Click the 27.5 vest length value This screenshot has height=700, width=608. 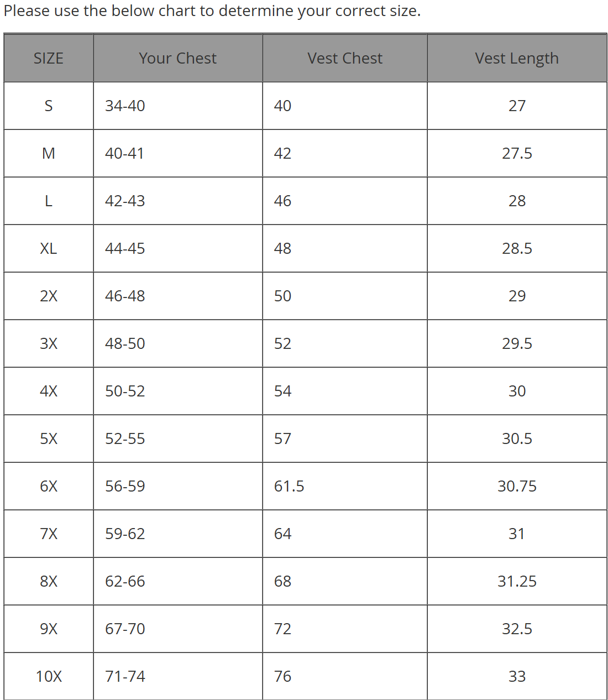tap(517, 153)
